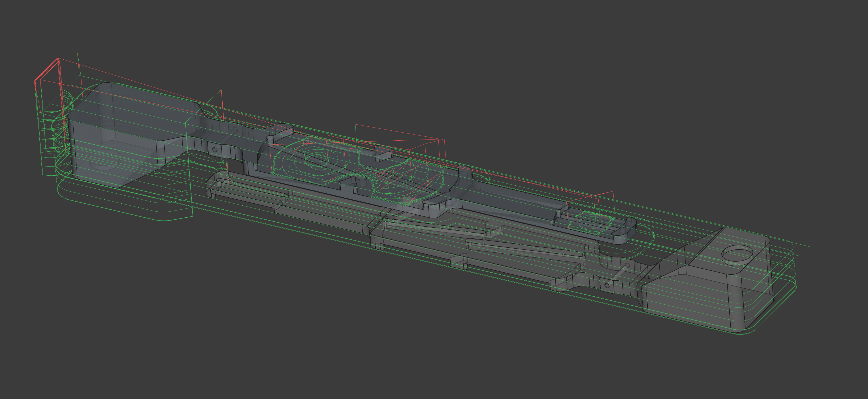Screen dimensions: 868x399
Task: Select the small hole on lower right bracket
Action: 607,286
